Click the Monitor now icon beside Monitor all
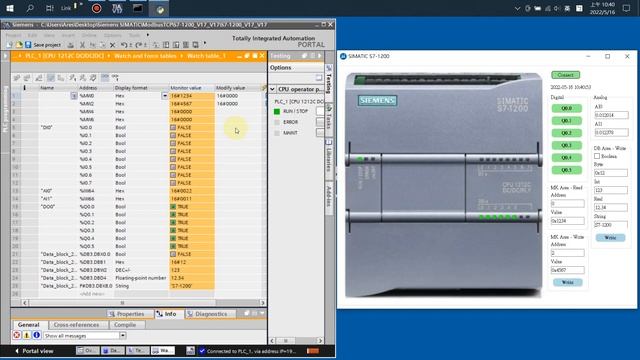 115,77
